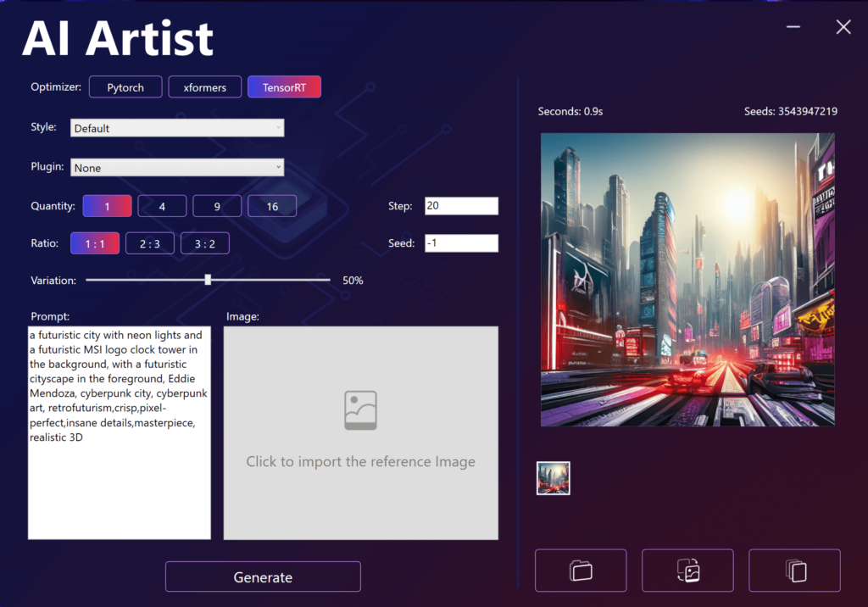Screen dimensions: 868x607
Task: Click the Seed input field
Action: [461, 242]
